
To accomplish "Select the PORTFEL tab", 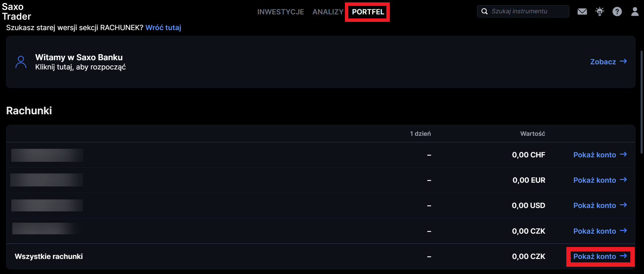I will [368, 12].
